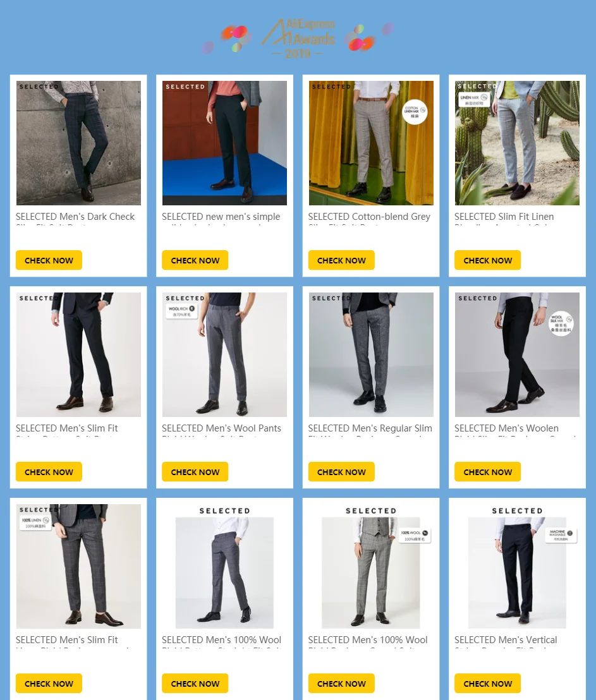
Task: Open the Vertical stripe navy pants image
Action: [518, 573]
